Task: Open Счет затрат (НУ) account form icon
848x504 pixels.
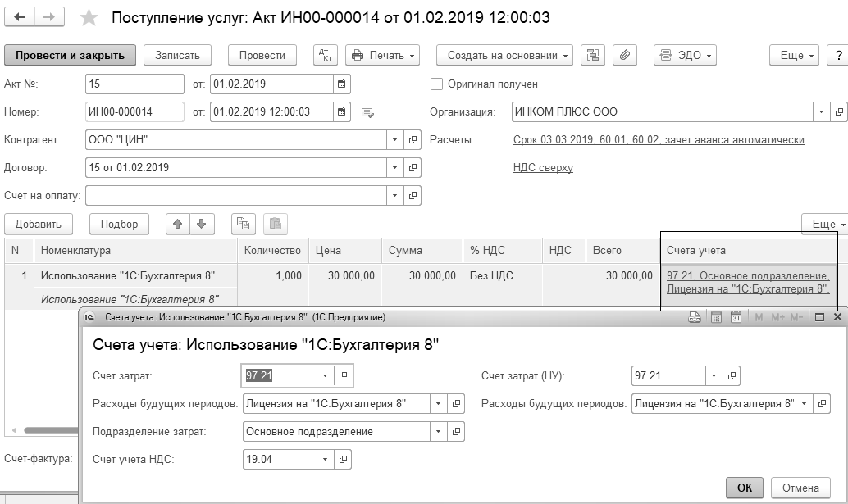Action: tap(732, 376)
